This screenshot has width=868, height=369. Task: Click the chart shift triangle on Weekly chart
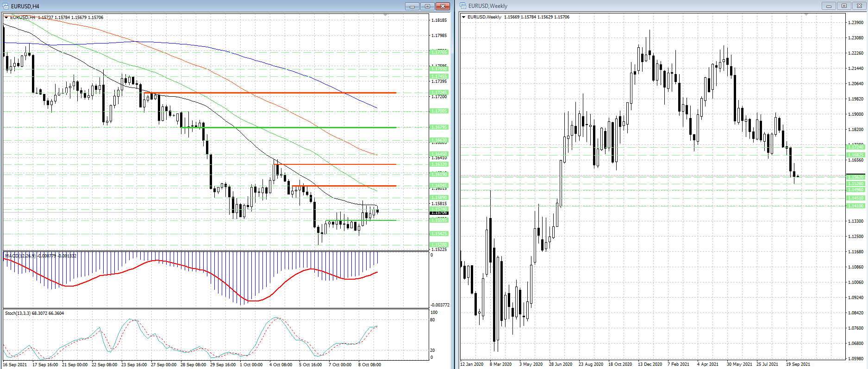(x=806, y=15)
